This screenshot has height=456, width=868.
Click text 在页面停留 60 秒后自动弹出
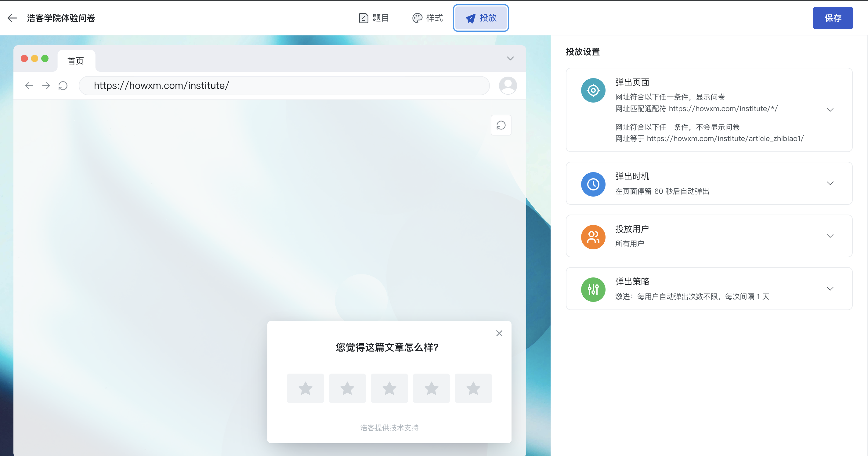(x=662, y=191)
